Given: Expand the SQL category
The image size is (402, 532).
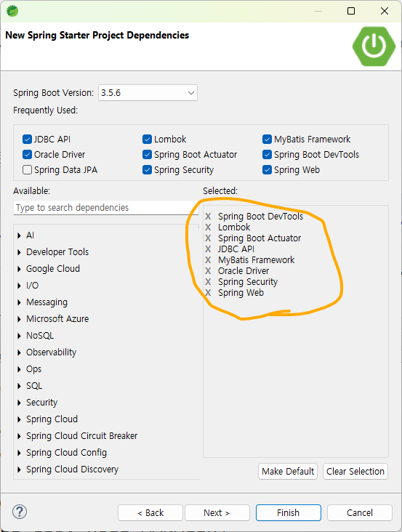Looking at the screenshot, I should click(20, 386).
